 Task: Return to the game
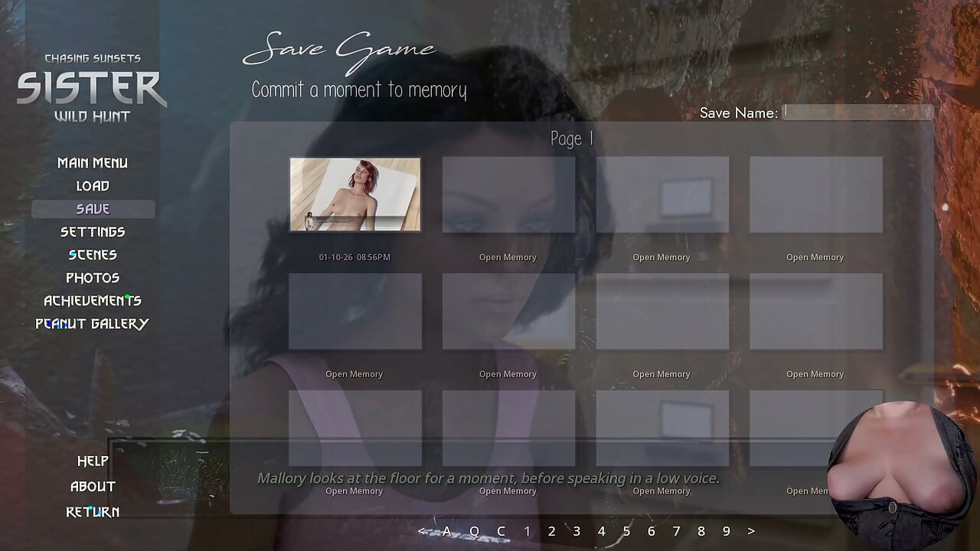[93, 512]
